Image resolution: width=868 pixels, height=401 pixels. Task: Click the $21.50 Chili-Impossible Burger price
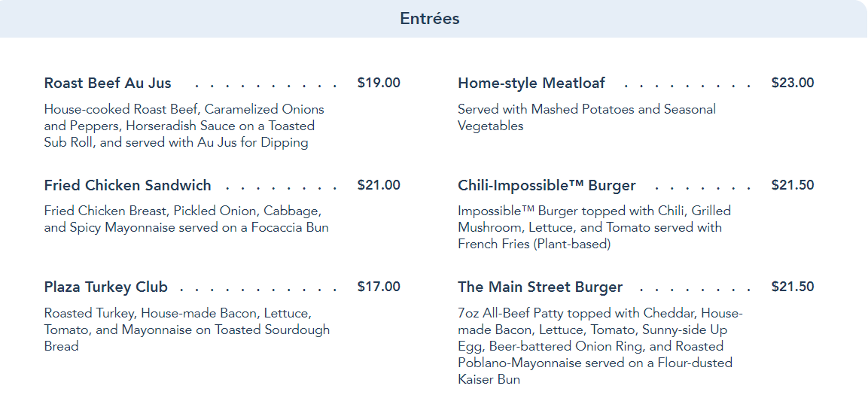click(x=793, y=185)
